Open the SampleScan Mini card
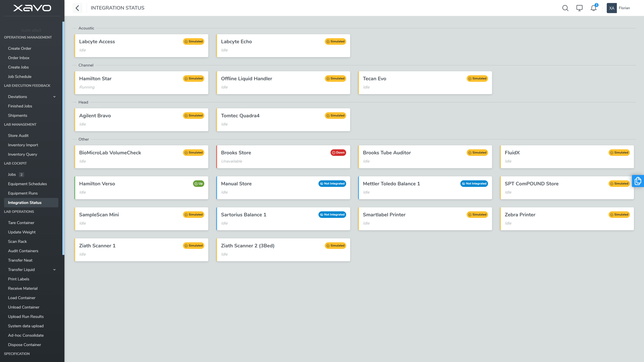This screenshot has height=362, width=644. 141,219
